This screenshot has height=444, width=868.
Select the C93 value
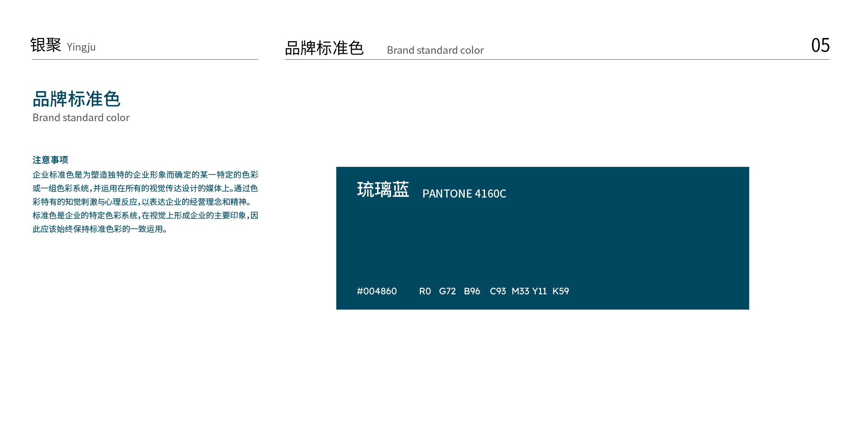tap(498, 291)
